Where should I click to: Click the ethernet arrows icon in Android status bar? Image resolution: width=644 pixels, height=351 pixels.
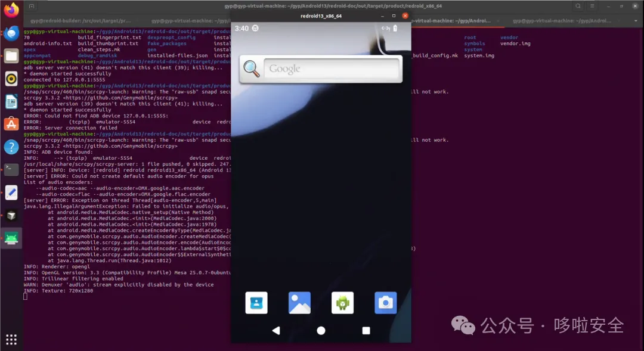[385, 29]
